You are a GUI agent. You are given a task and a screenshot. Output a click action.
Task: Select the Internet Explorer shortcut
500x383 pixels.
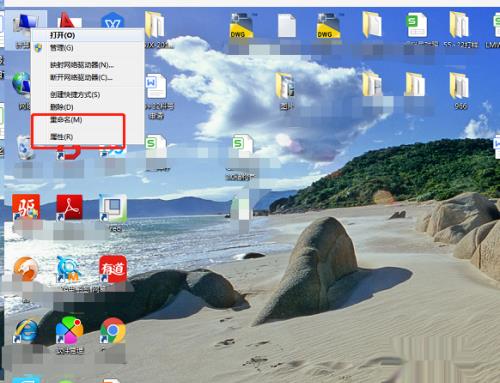tap(26, 331)
